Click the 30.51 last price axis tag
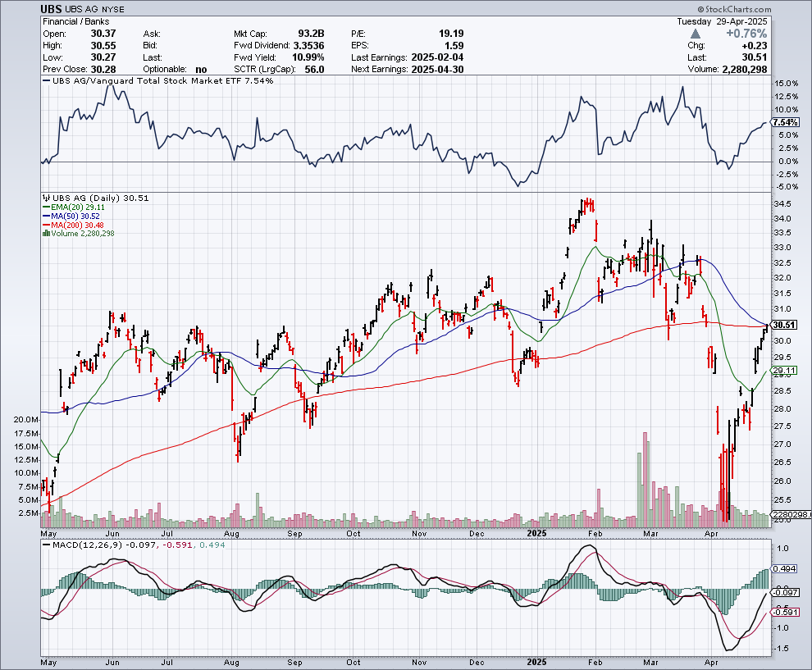 click(x=783, y=326)
